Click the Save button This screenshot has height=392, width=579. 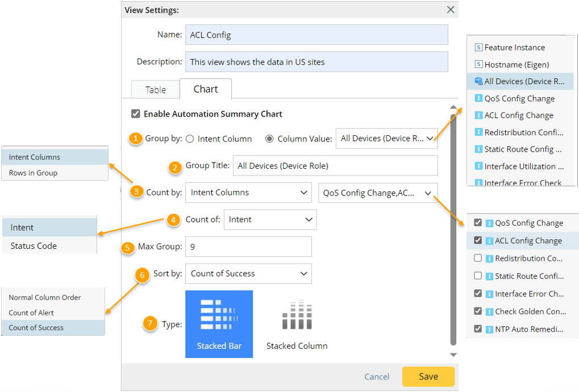pos(428,376)
